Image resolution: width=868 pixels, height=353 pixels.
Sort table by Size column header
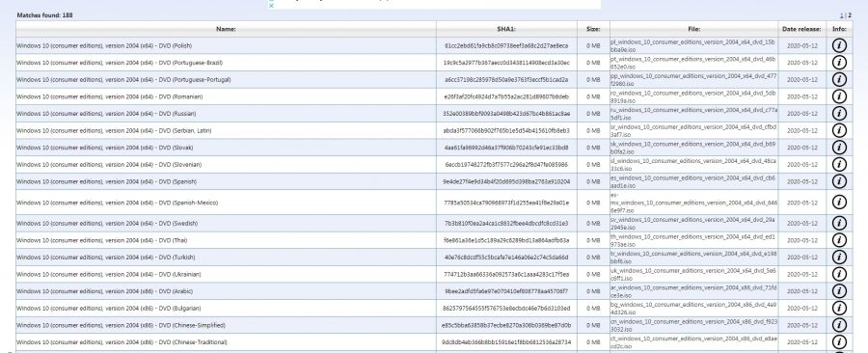coord(593,29)
